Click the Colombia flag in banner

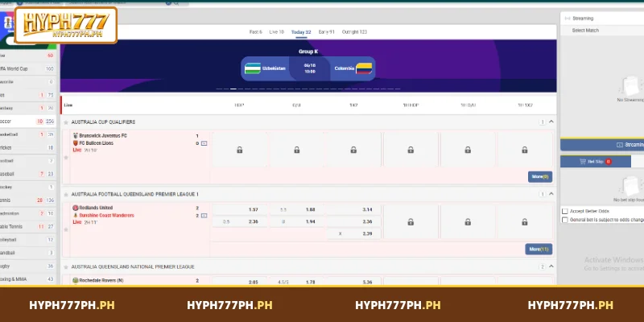tap(364, 68)
